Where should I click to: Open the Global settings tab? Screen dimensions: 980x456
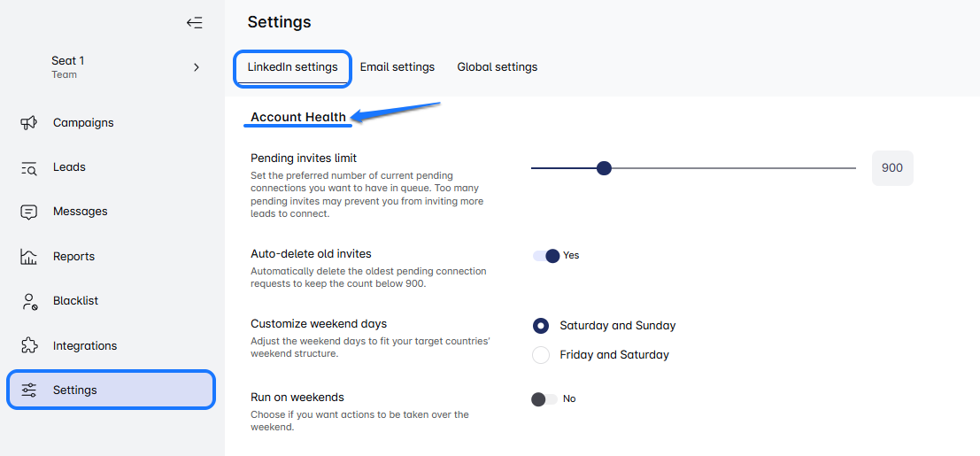pyautogui.click(x=498, y=67)
